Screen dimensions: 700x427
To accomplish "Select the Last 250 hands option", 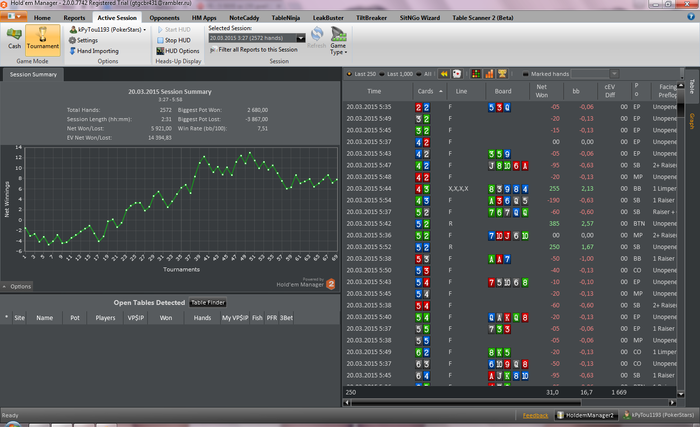I will (362, 74).
